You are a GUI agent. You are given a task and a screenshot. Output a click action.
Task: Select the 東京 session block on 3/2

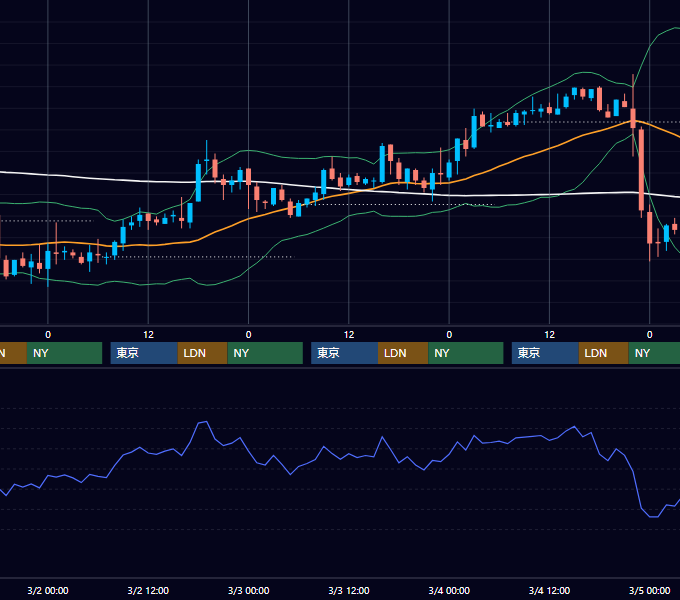click(144, 353)
